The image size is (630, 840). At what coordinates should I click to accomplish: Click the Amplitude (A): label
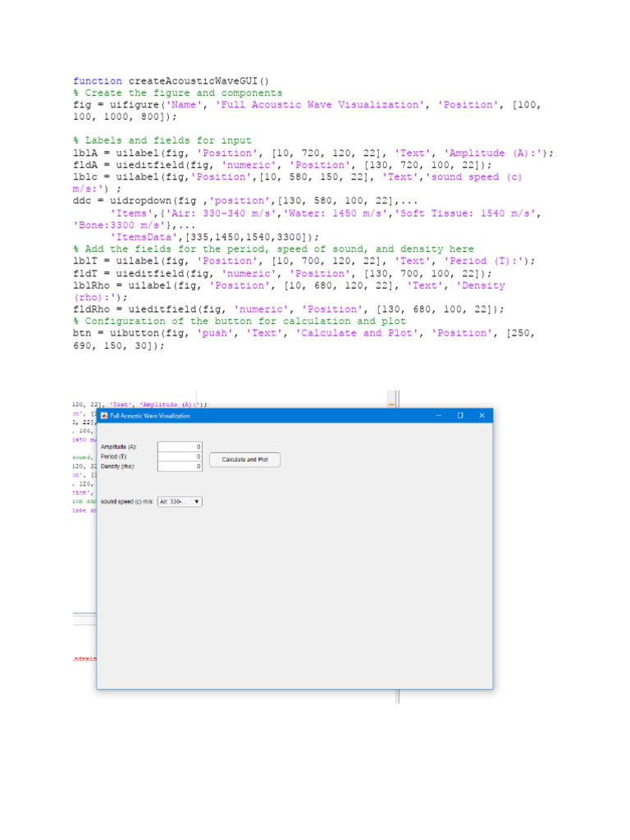[119, 447]
